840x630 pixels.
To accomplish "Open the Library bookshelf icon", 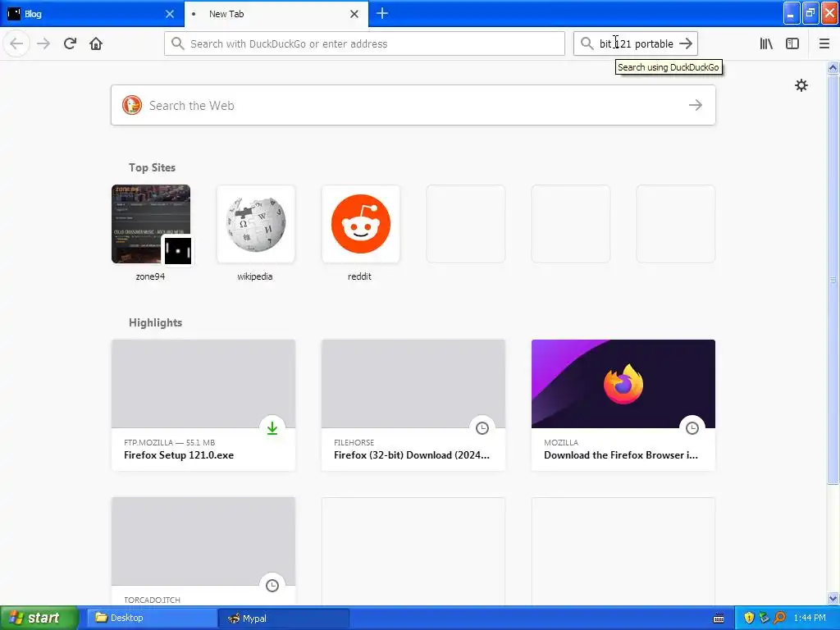I will pyautogui.click(x=766, y=43).
